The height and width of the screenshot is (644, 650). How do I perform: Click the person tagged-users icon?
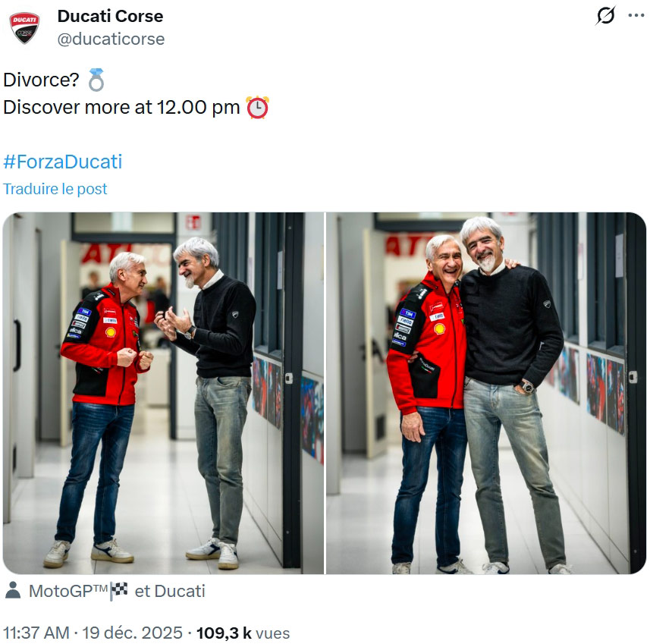click(13, 590)
